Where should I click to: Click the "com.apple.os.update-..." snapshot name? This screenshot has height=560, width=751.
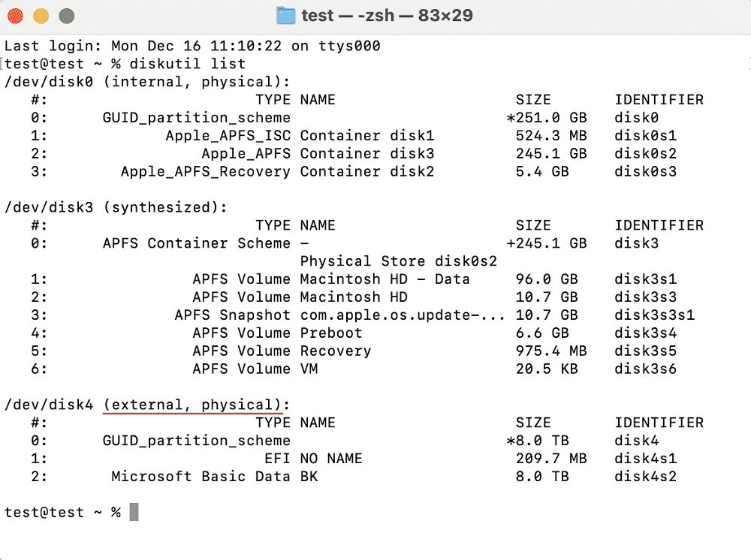click(403, 315)
